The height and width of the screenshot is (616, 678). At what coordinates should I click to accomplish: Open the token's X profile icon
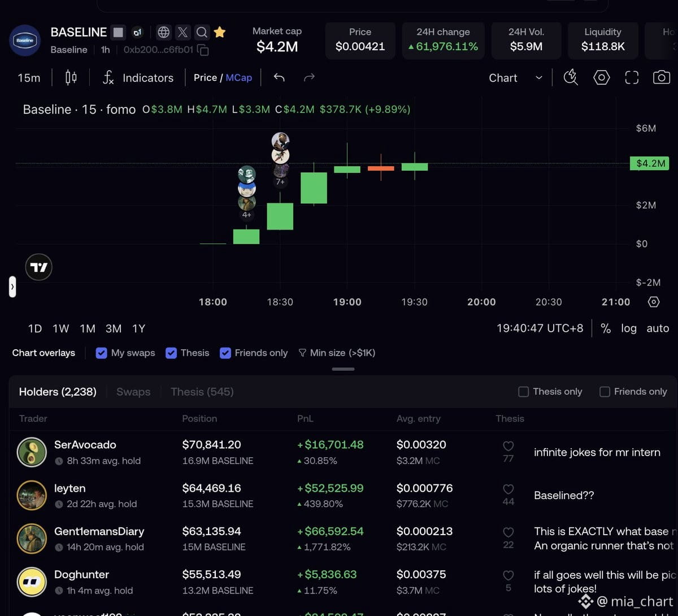click(x=182, y=32)
